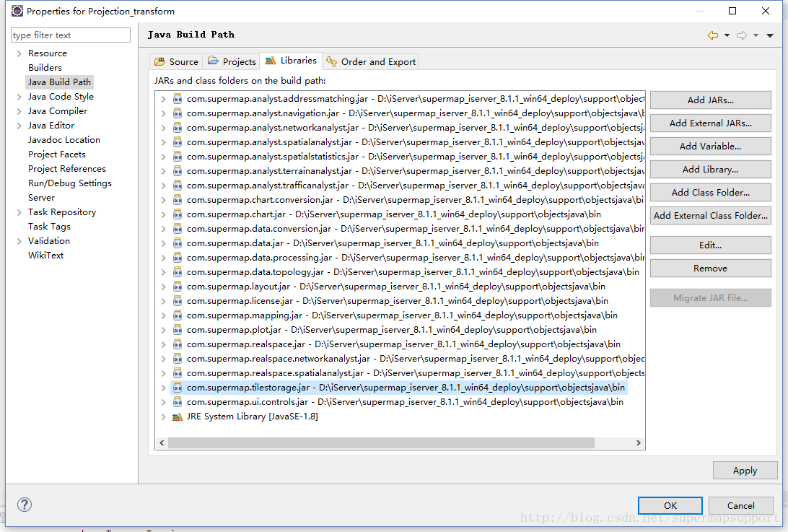
Task: Click jar icon of terrainanalyst.jar
Action: coord(178,171)
